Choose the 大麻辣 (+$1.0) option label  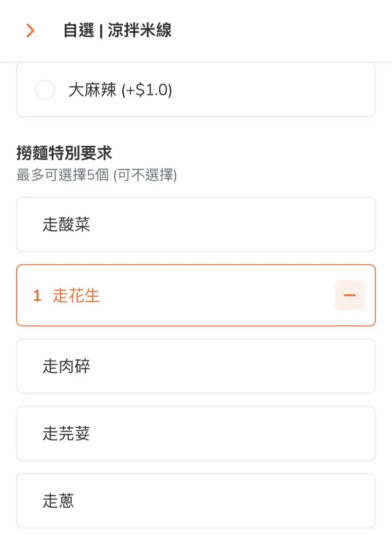(120, 90)
